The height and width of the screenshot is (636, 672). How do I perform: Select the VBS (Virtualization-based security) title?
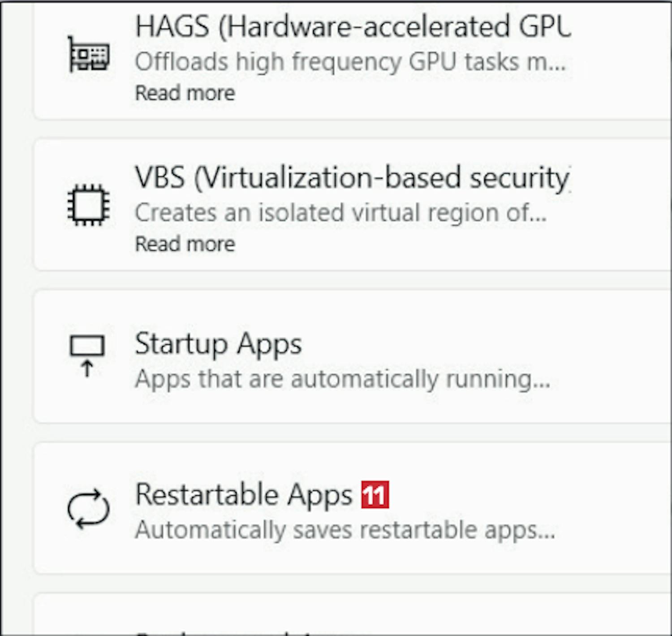352,177
